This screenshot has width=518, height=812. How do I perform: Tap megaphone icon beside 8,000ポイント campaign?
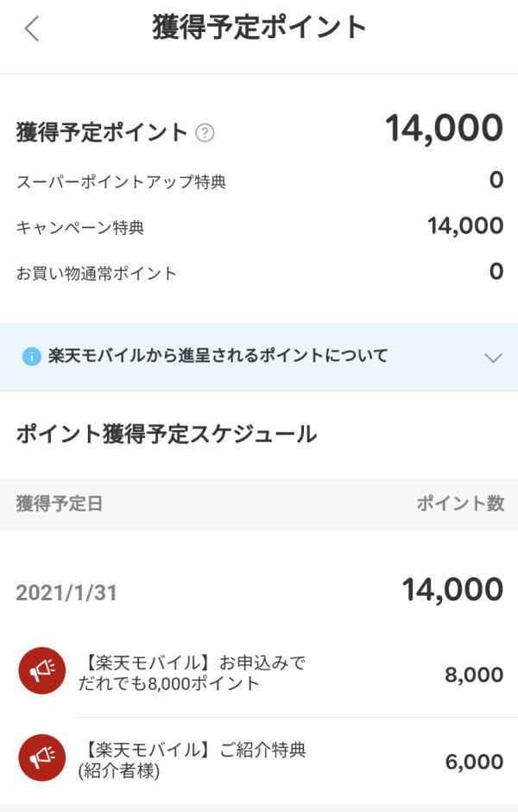coord(41,670)
